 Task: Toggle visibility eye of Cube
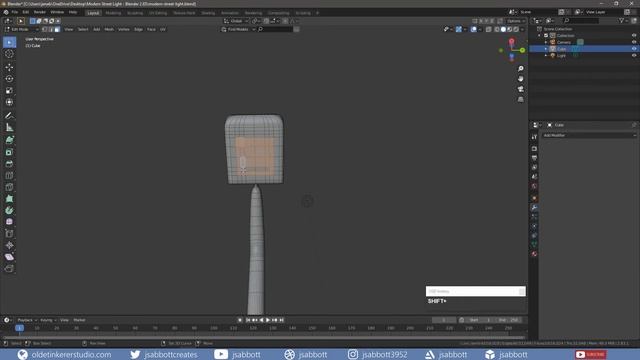634,49
